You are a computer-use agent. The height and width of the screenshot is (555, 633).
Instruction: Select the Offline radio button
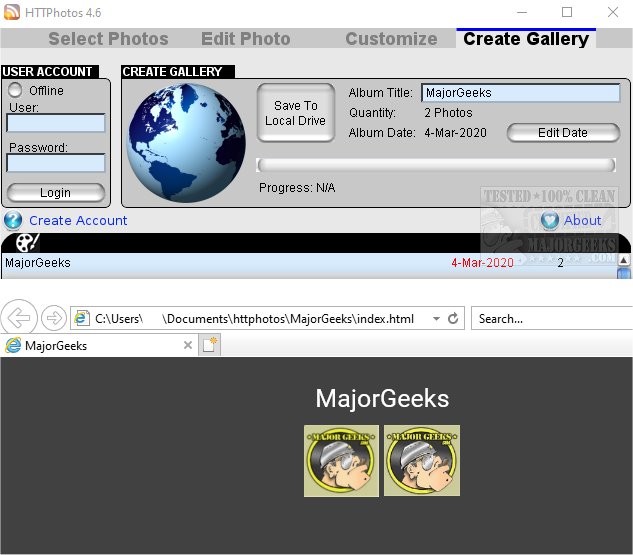click(x=15, y=90)
